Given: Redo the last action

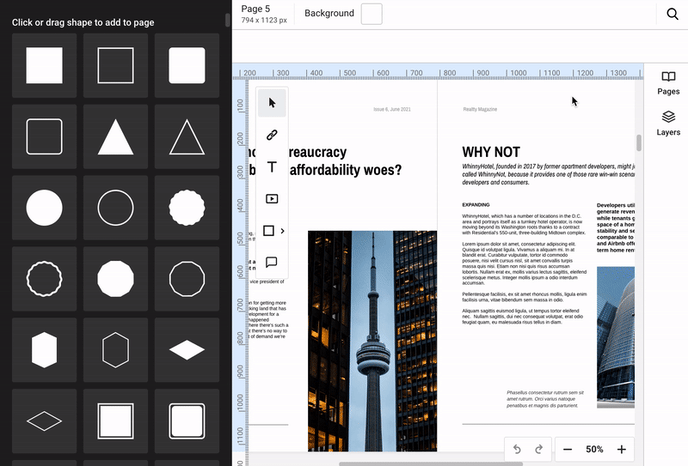Looking at the screenshot, I should click(539, 449).
